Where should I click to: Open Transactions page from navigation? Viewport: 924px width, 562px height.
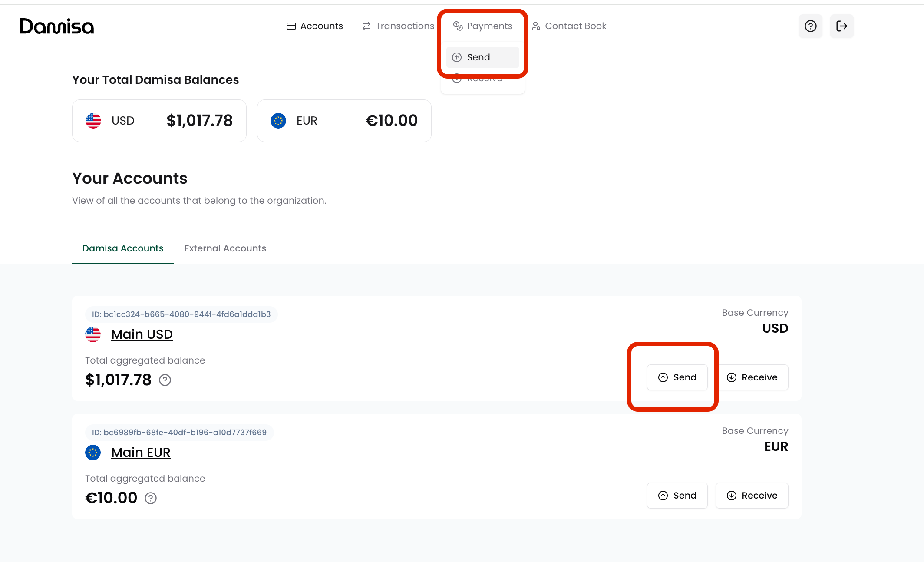click(398, 26)
